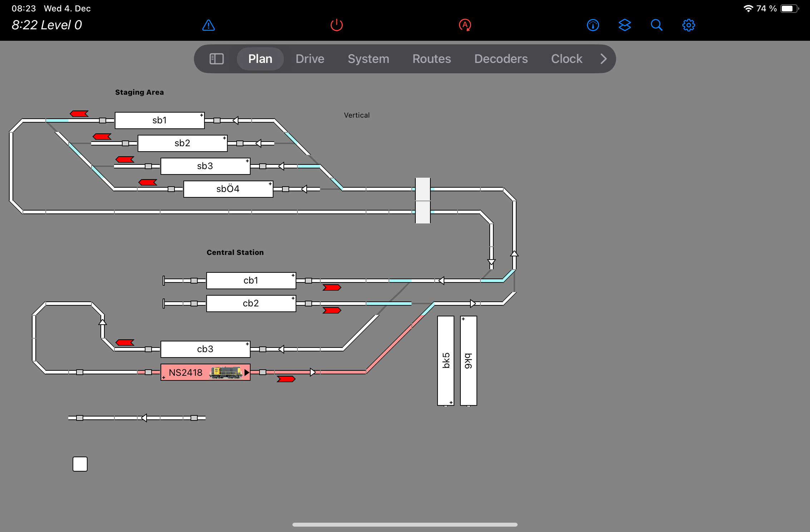Toggle the red power button
The height and width of the screenshot is (532, 810).
(x=336, y=25)
